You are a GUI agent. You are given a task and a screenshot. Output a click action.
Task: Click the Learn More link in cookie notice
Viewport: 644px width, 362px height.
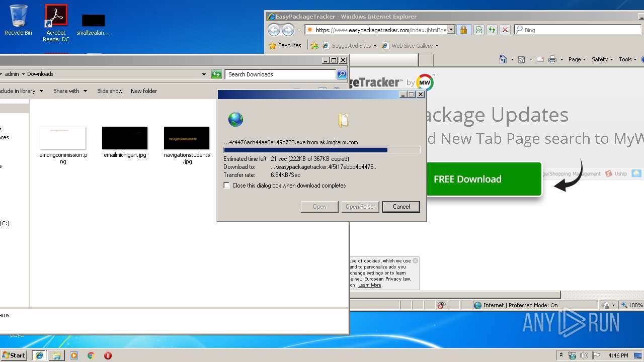tap(370, 285)
